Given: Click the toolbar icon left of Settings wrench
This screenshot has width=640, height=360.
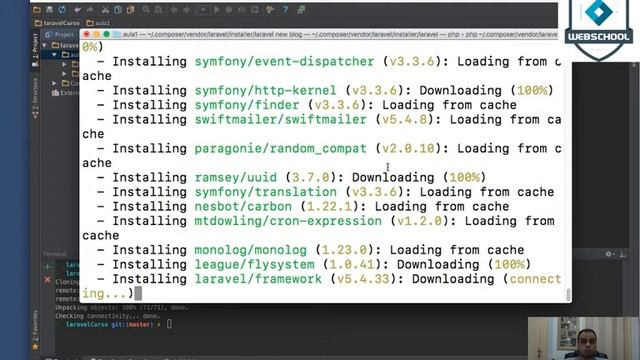Looking at the screenshot, I should [x=255, y=9].
